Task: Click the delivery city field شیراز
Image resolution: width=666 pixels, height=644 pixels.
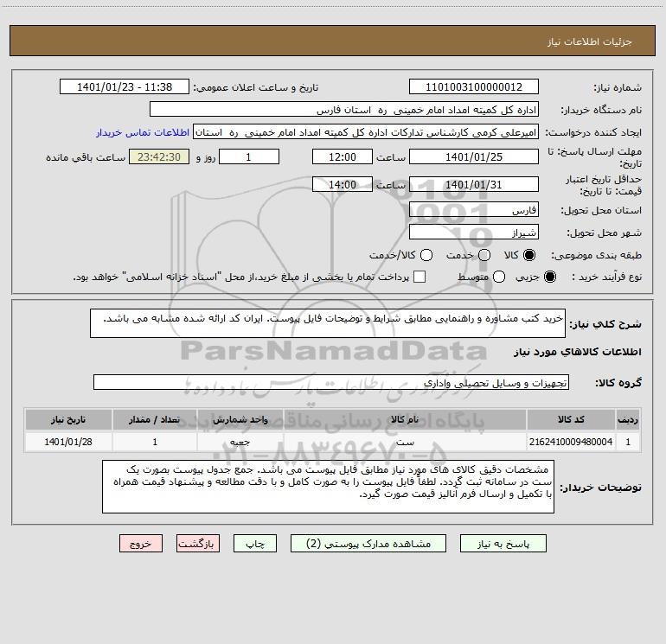Action: click(474, 233)
